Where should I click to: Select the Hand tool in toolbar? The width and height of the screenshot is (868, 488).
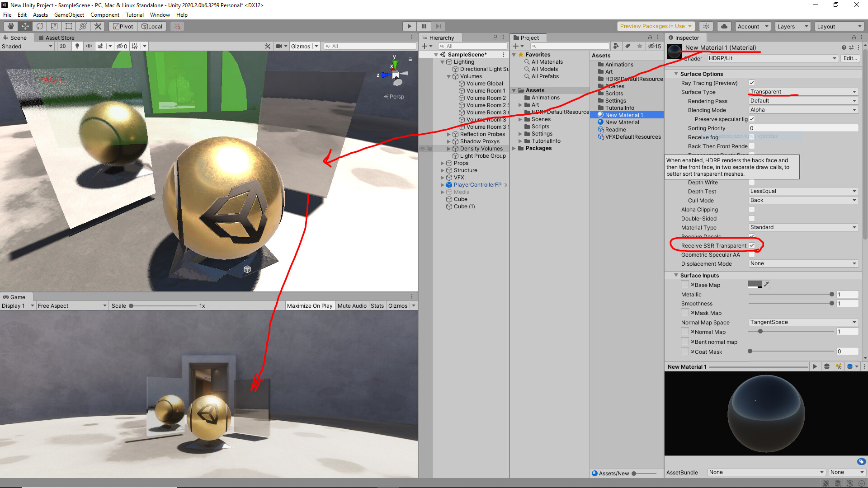click(x=11, y=26)
